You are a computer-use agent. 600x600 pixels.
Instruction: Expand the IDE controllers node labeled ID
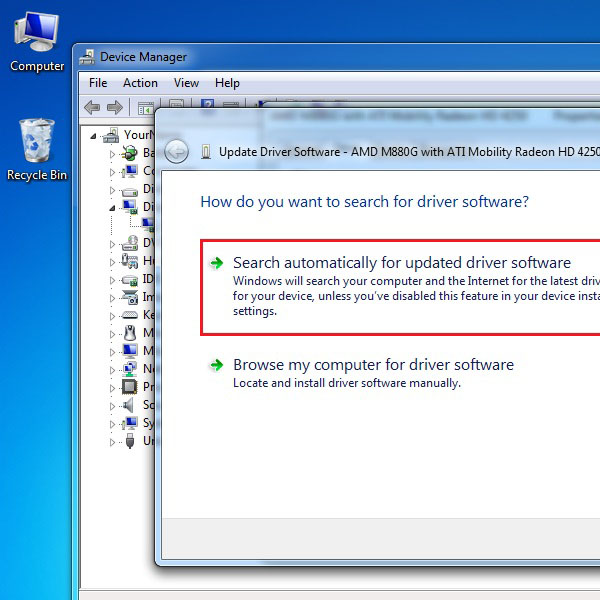tap(112, 280)
